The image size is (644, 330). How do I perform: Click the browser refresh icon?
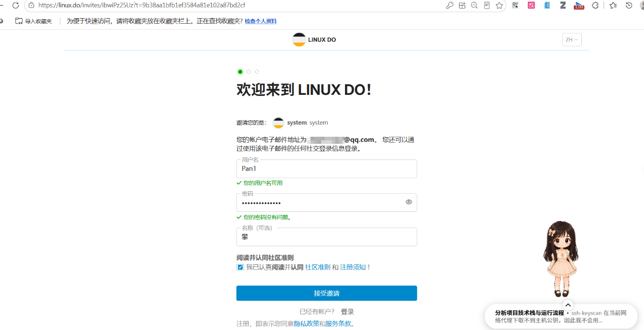coord(15,5)
